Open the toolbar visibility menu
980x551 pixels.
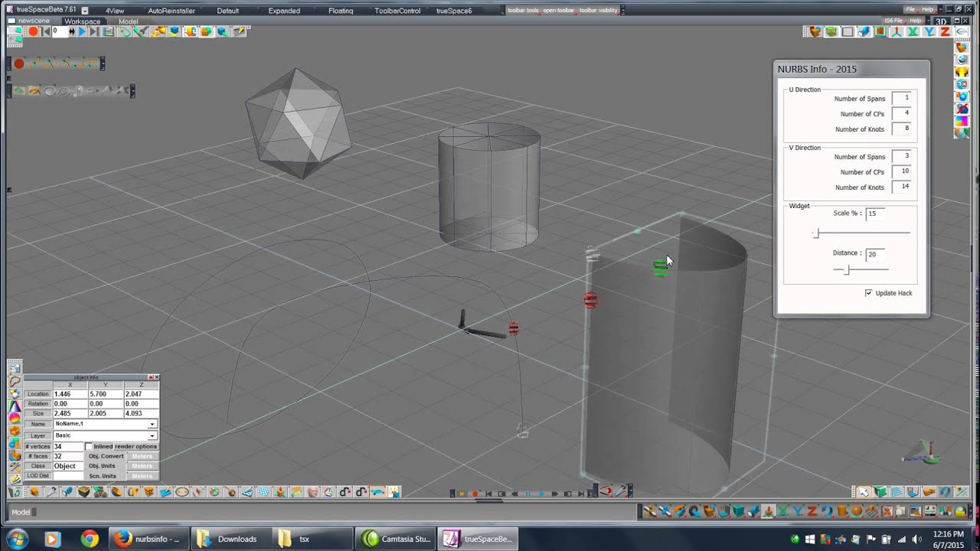point(599,11)
